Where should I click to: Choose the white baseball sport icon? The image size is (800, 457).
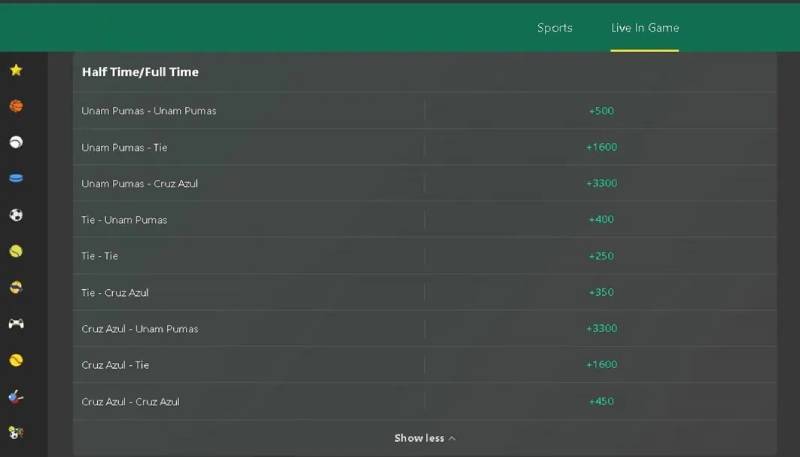(16, 143)
